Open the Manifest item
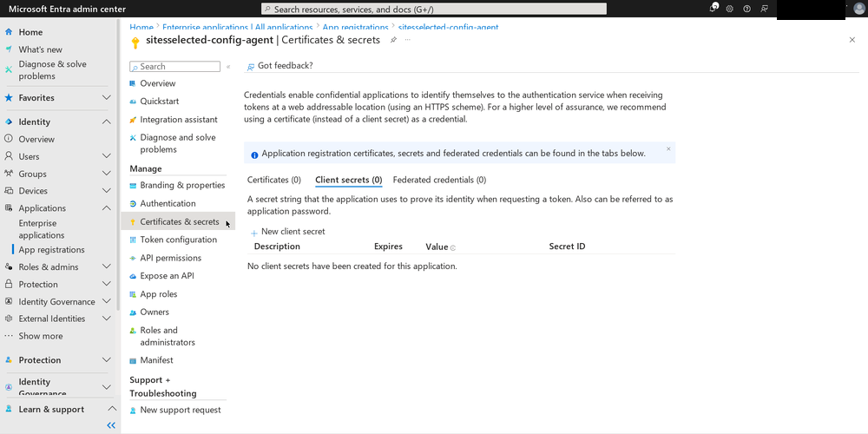868x434 pixels. click(x=156, y=360)
